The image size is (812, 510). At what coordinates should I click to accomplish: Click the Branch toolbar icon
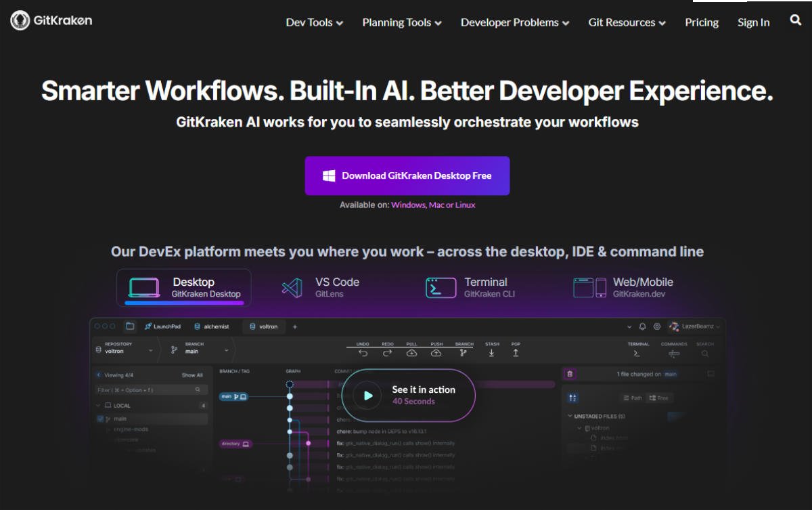(x=464, y=353)
